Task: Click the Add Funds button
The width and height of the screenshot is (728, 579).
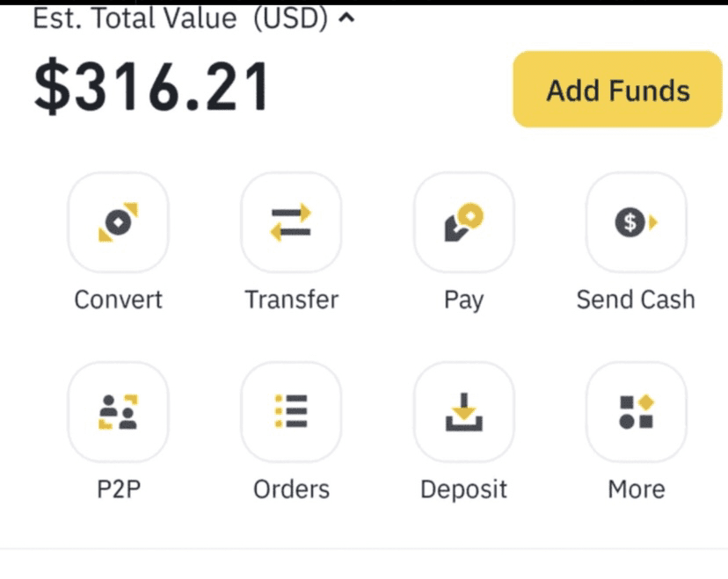Action: click(617, 90)
